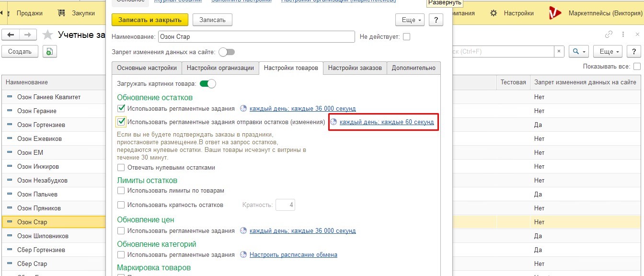
Task: Switch to the Настройки организации tab
Action: (x=220, y=68)
